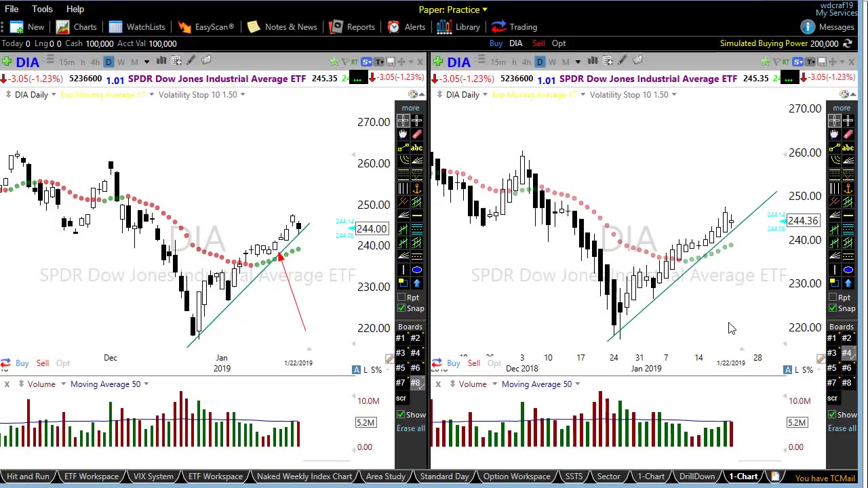The image size is (868, 488).
Task: Open the Library tool
Action: point(458,27)
